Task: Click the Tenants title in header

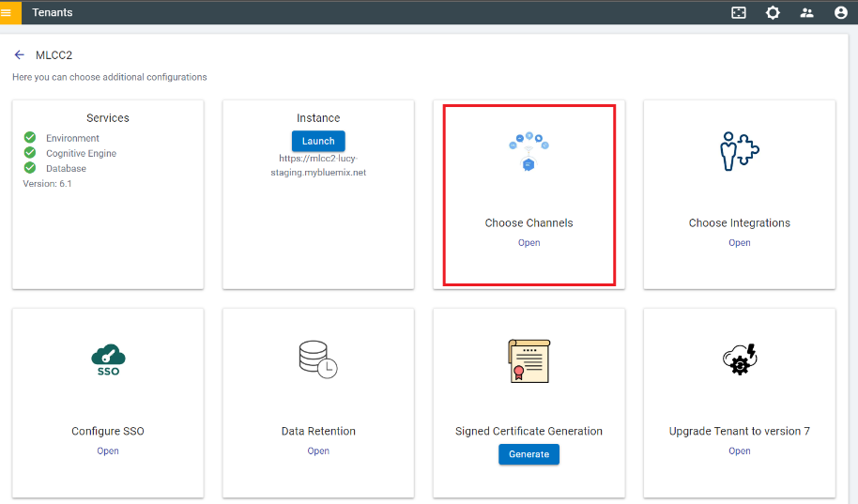Action: (x=52, y=12)
